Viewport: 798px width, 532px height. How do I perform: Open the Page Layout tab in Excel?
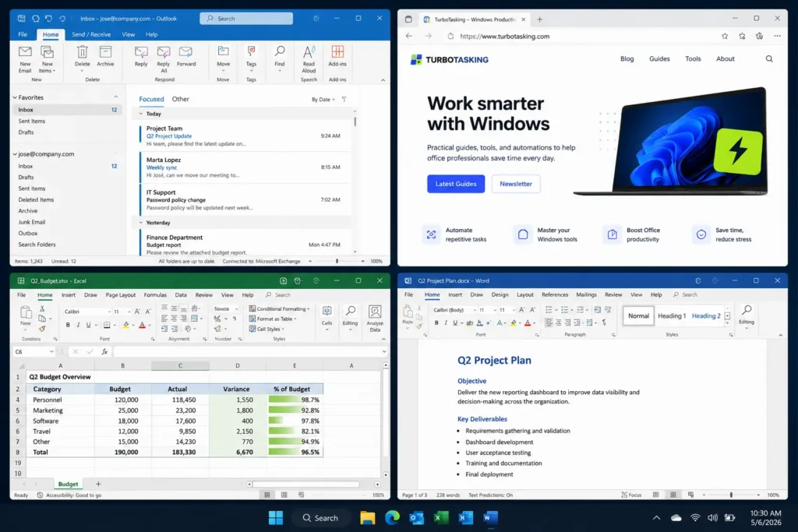coord(121,295)
